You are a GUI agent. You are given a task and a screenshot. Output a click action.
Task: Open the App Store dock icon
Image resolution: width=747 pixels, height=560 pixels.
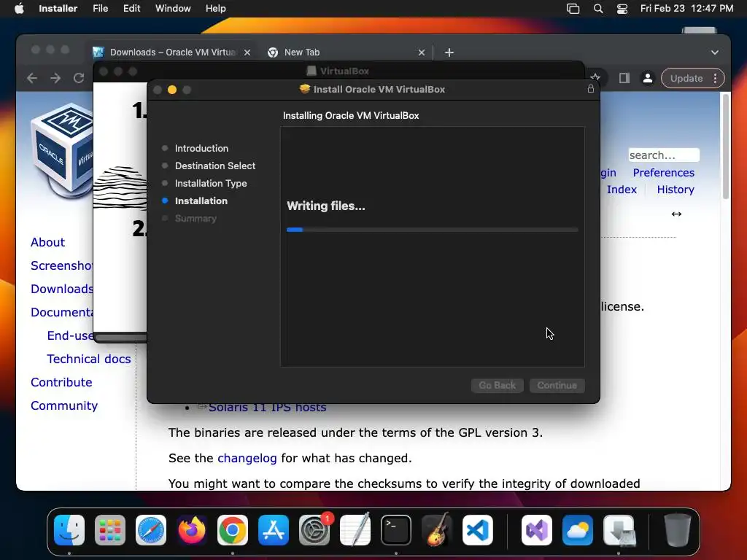(x=274, y=530)
